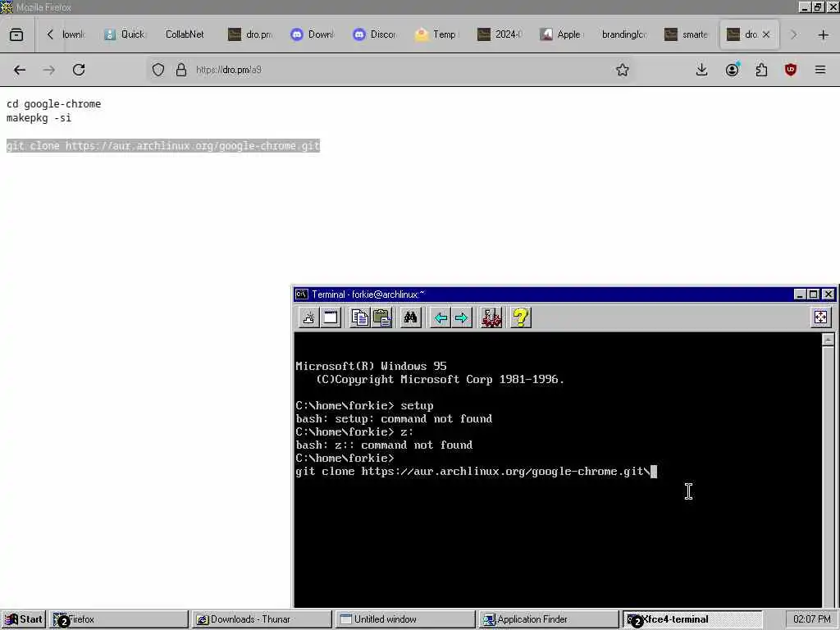
Task: Click the Terminal window title bar
Action: click(541, 294)
